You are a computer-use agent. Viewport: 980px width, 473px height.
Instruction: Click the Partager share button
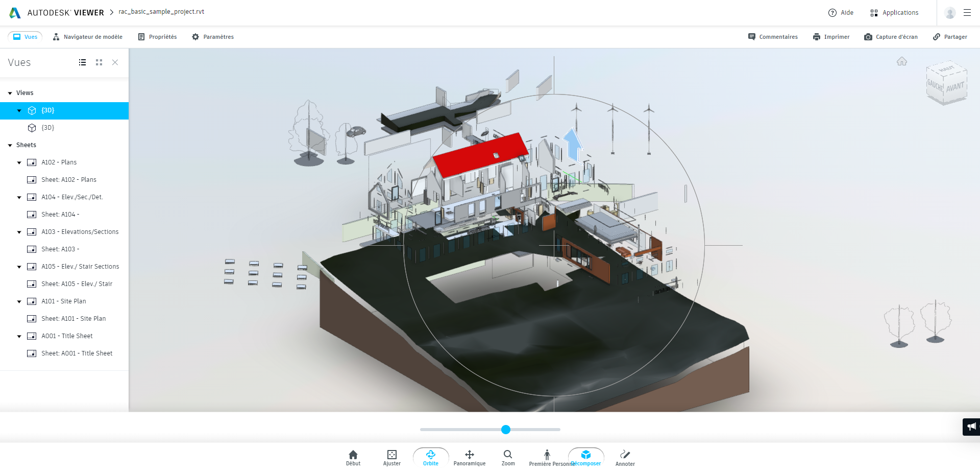(950, 37)
